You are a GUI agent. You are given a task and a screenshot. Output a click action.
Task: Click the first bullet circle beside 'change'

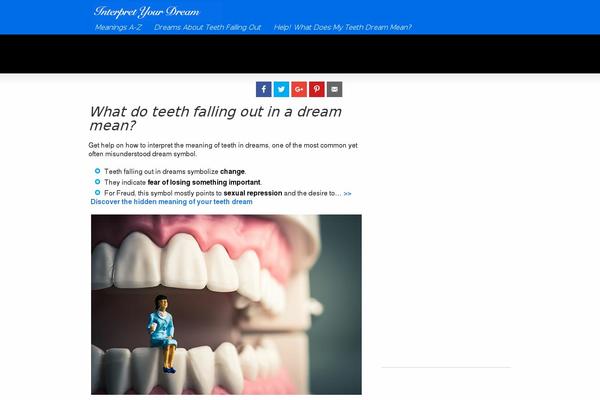[x=98, y=171]
